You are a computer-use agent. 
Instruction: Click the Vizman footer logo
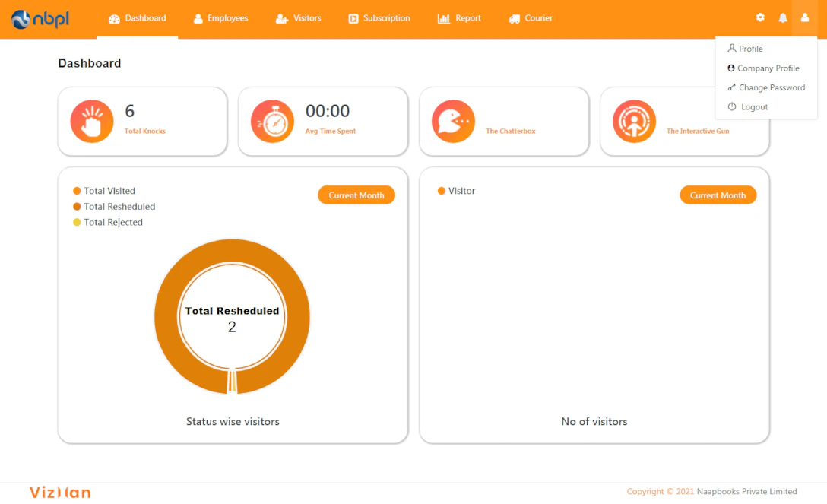pos(60,493)
